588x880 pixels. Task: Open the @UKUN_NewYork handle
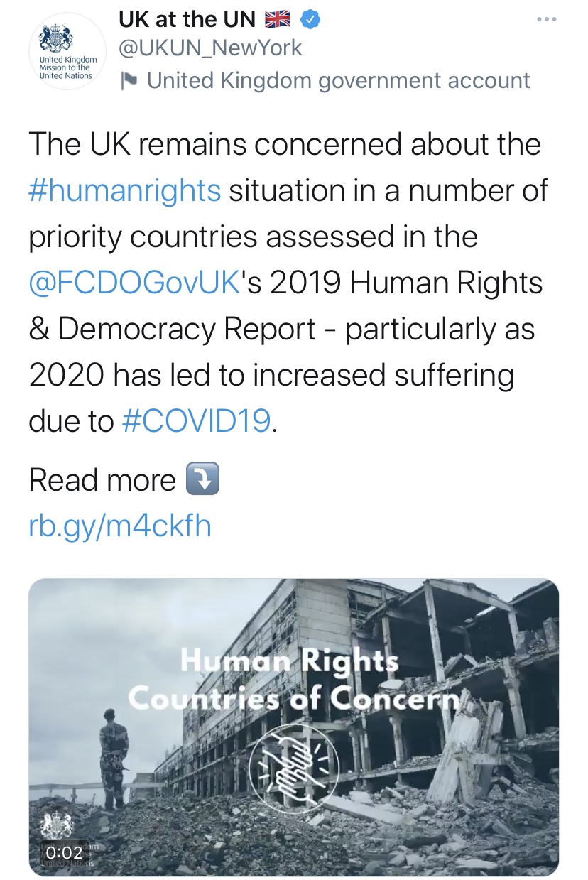tap(210, 48)
